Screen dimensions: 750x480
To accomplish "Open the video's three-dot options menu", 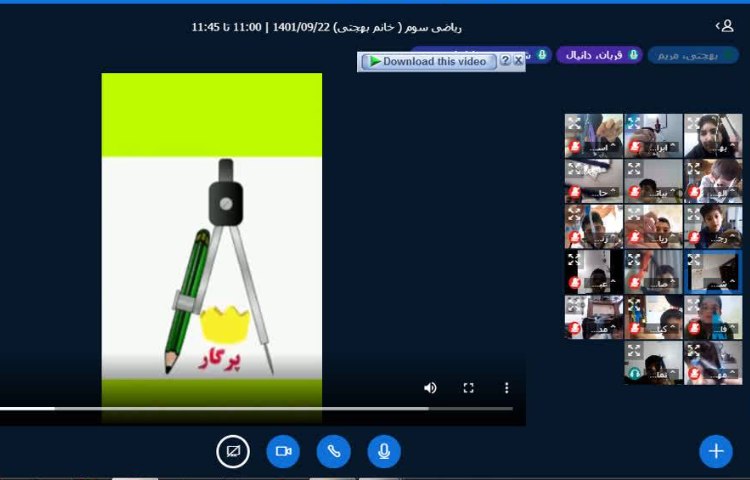I will [507, 388].
